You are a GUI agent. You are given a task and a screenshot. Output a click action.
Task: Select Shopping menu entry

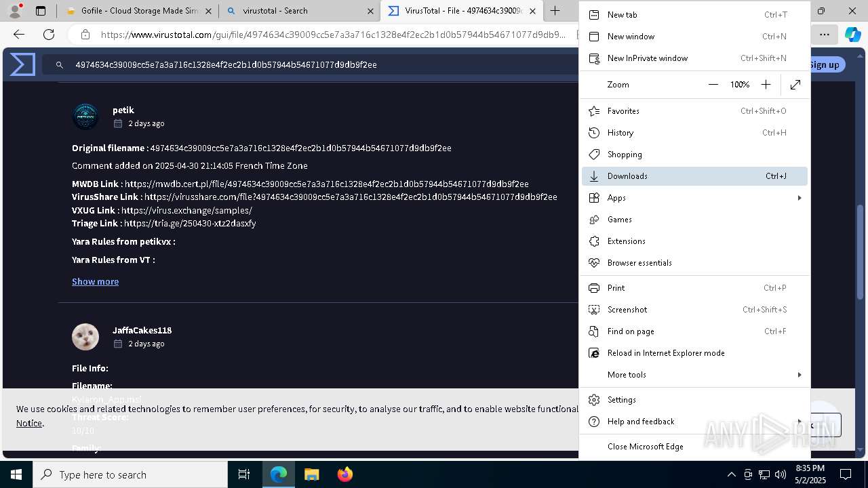pyautogui.click(x=694, y=155)
